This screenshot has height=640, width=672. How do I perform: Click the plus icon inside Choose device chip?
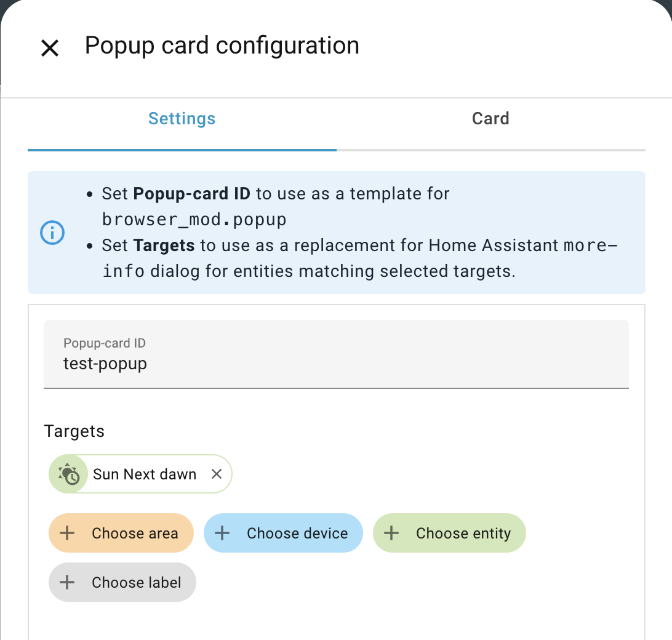222,533
